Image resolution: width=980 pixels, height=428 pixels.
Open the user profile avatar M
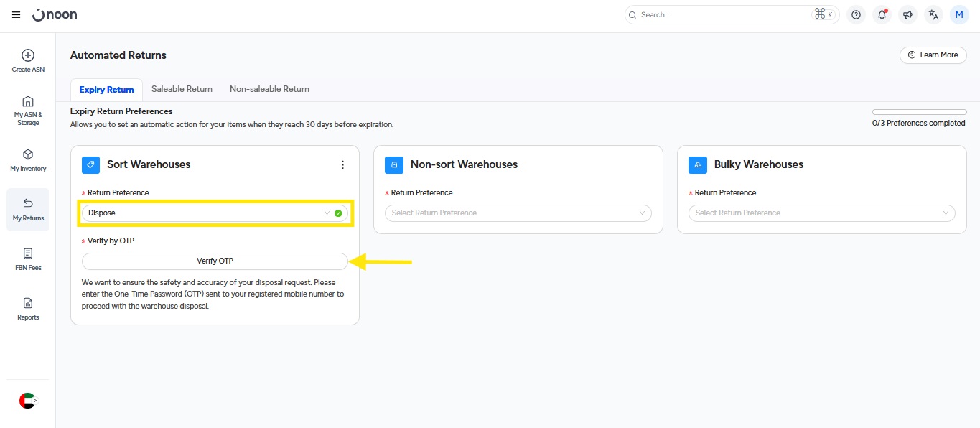pyautogui.click(x=959, y=15)
